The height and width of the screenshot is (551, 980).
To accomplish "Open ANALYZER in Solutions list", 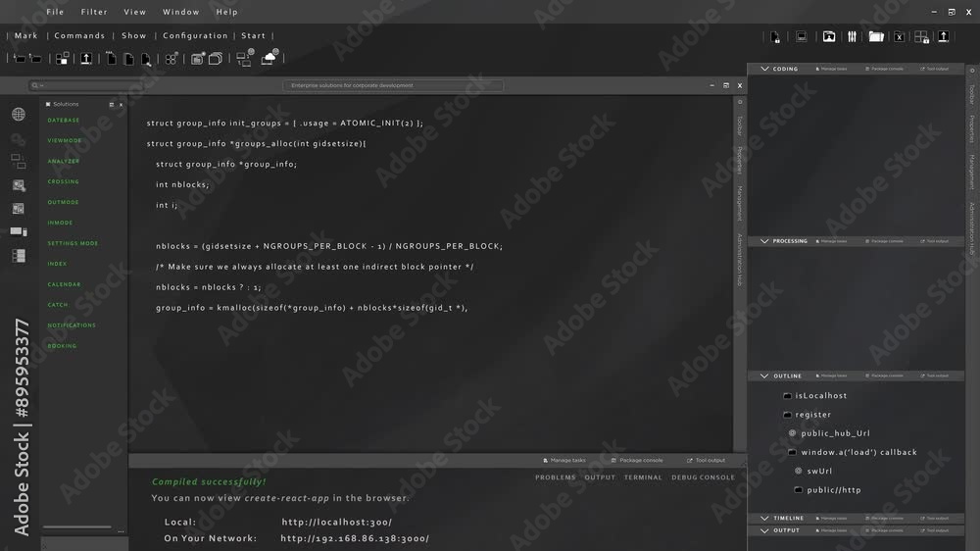I will (63, 162).
